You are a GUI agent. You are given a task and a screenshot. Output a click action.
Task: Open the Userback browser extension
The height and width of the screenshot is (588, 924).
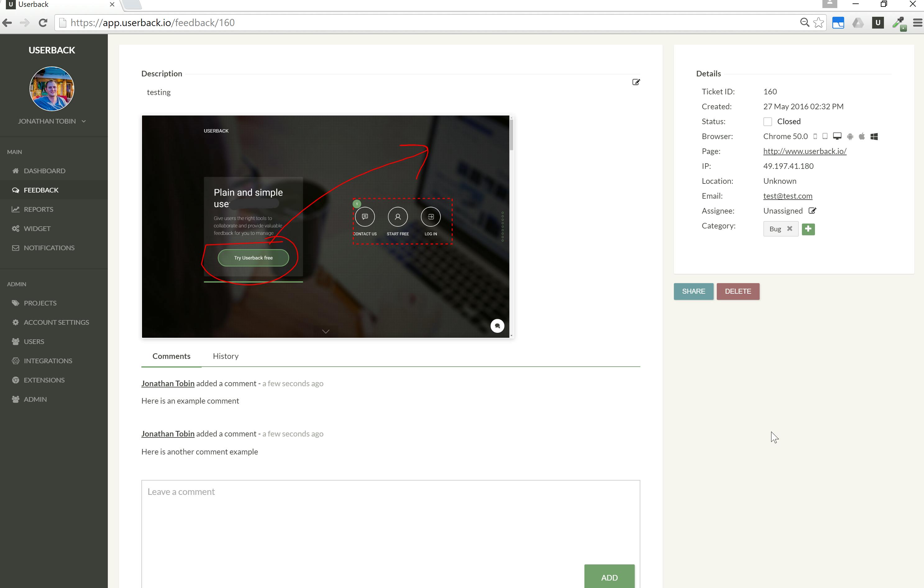(x=878, y=23)
